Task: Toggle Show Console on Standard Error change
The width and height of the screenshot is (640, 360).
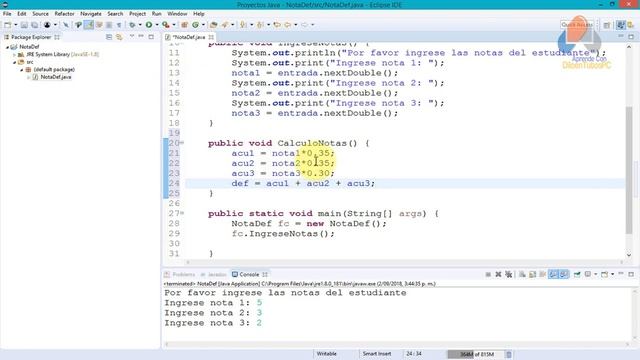Action: (564, 274)
